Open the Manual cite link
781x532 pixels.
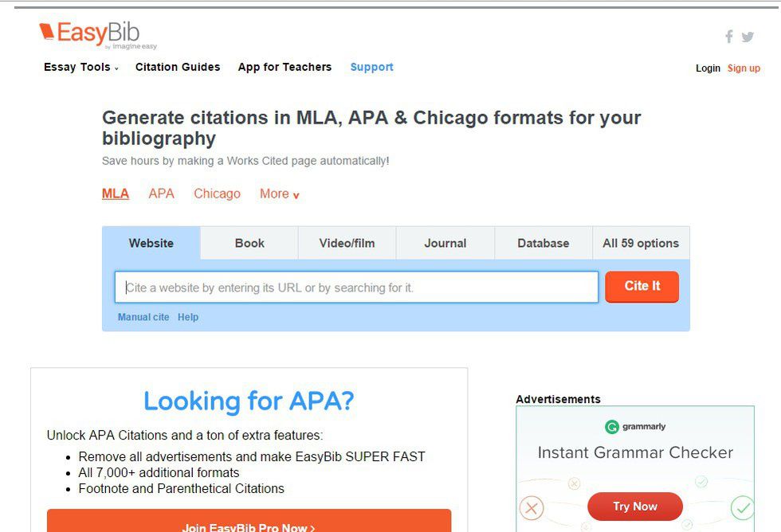[x=143, y=318]
